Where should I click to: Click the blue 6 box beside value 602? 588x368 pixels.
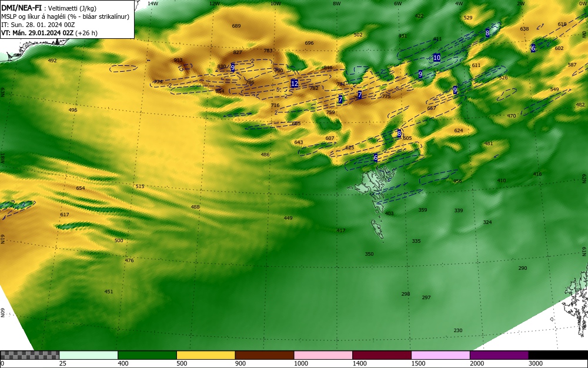[x=533, y=48]
